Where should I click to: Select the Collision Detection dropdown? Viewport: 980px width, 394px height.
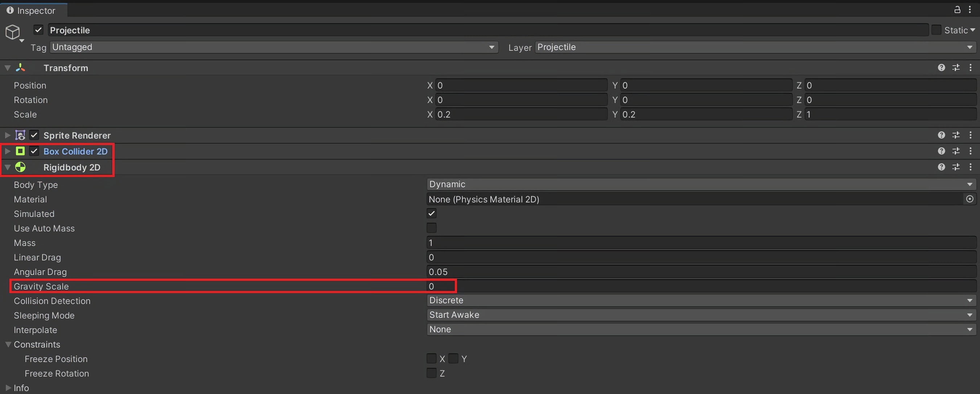[x=700, y=300]
